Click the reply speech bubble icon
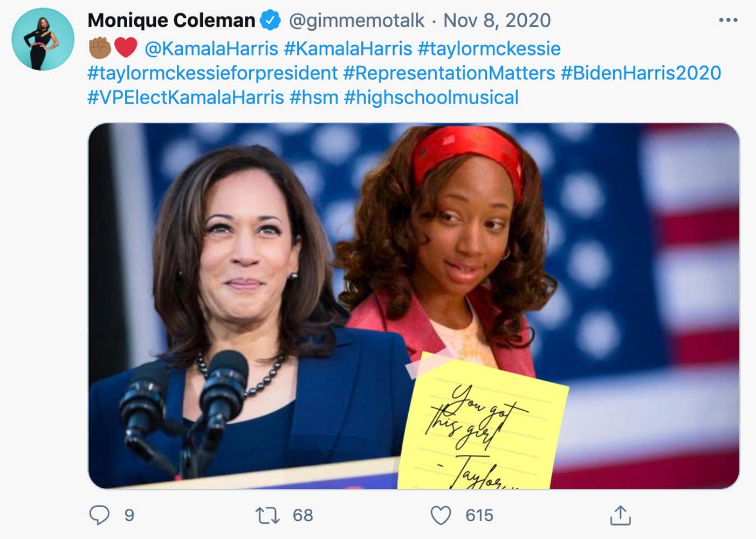 (x=99, y=515)
